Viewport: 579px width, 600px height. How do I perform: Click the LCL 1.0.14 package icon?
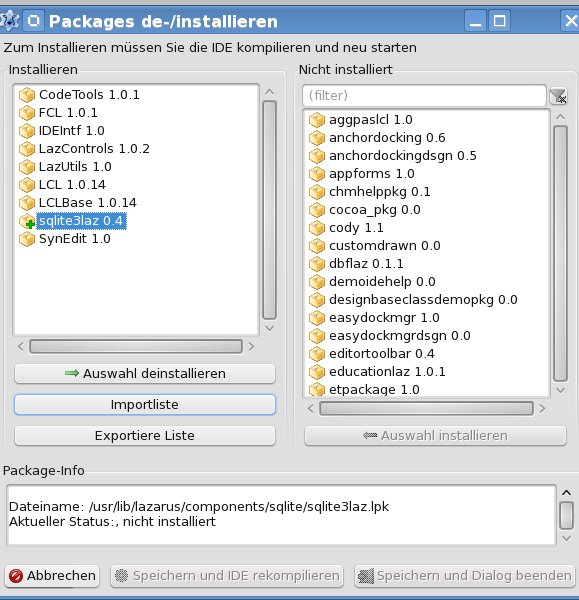(27, 185)
